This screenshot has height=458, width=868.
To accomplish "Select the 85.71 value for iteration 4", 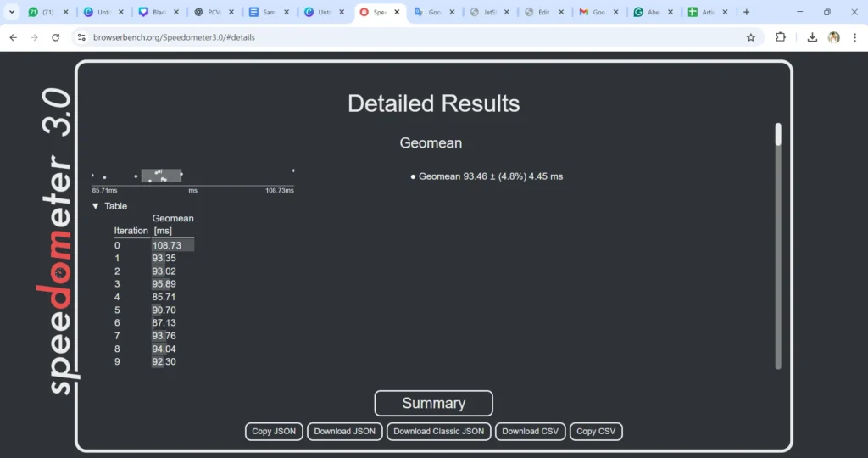I will tap(164, 297).
